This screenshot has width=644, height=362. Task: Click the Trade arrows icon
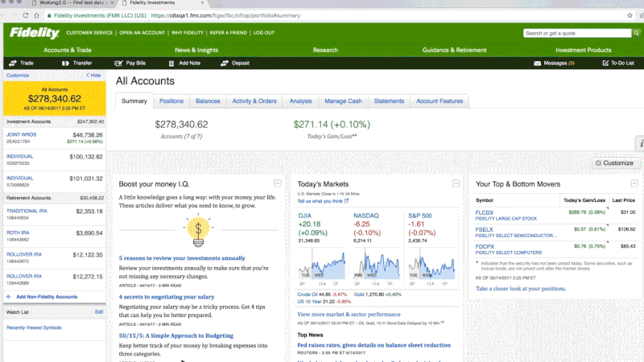[13, 64]
